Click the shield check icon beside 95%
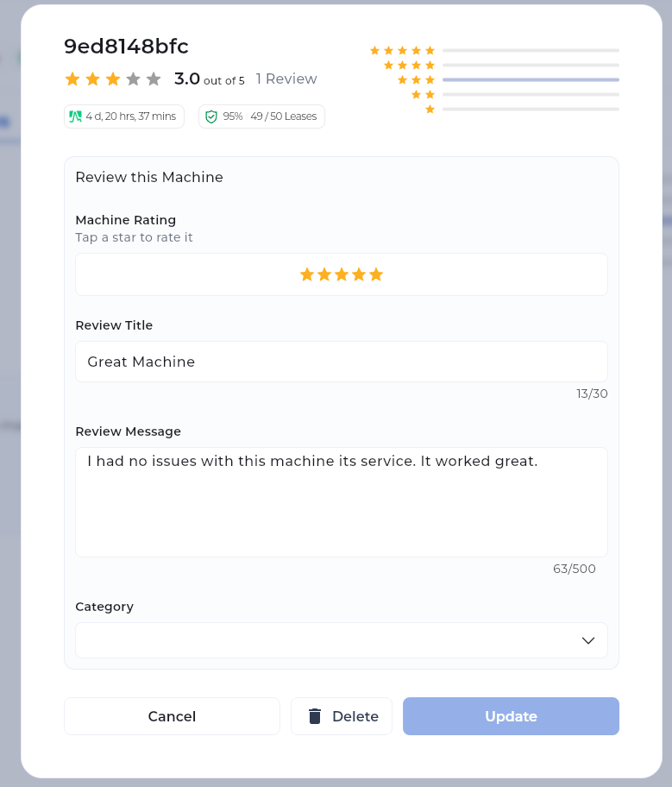 click(x=211, y=116)
